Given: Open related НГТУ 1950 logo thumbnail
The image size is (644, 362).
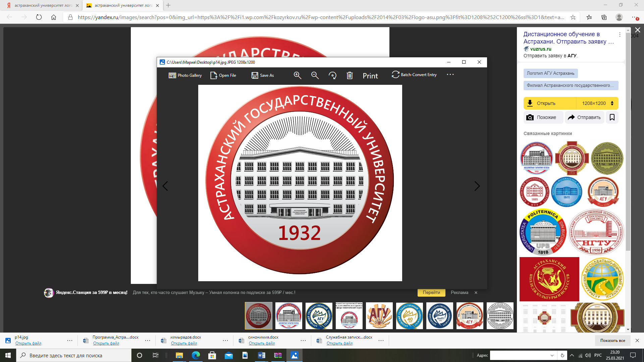Looking at the screenshot, I should pyautogui.click(x=596, y=232).
